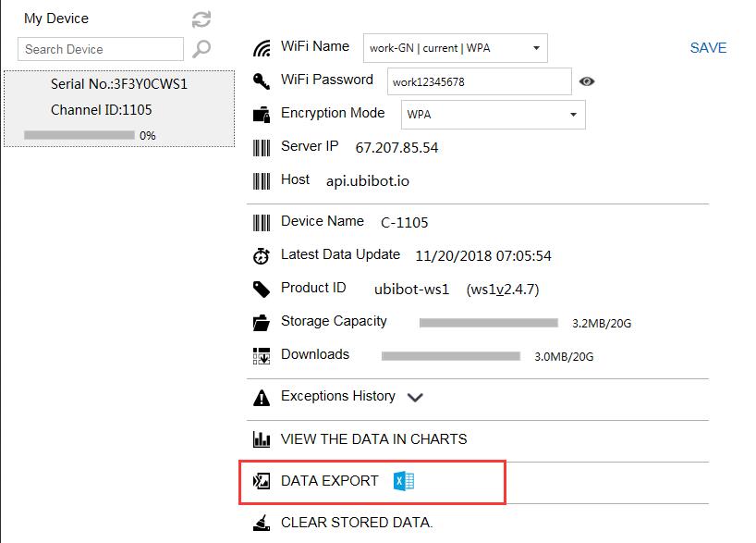Save the WiFi settings
Image resolution: width=756 pixels, height=543 pixels.
pos(708,48)
